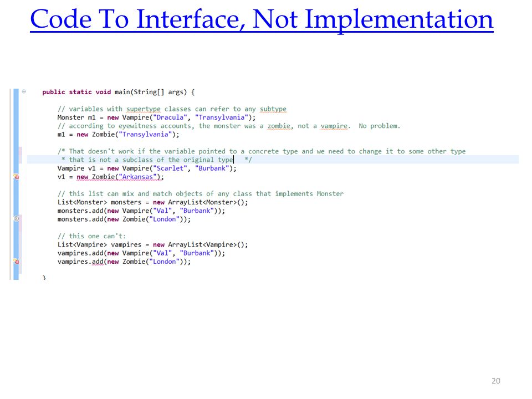Click the underlined new Zombie("Arkansas") error code
Image resolution: width=532 pixels, height=399 pixels.
120,177
